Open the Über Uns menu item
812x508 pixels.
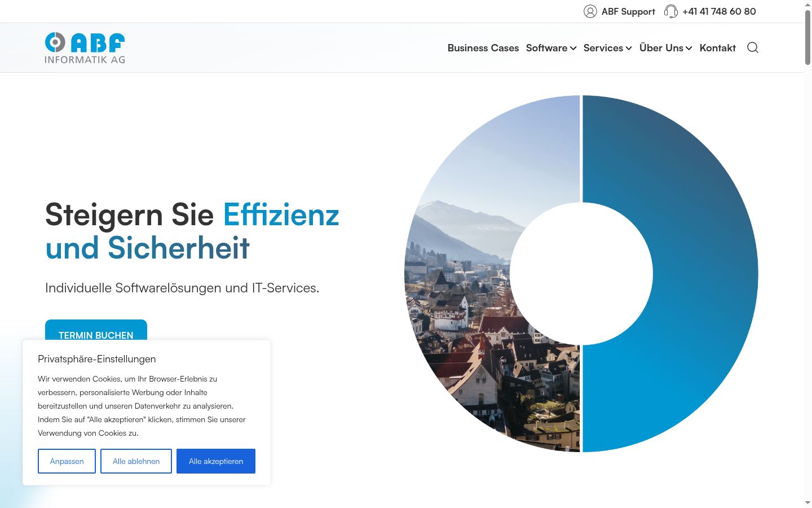(x=661, y=48)
